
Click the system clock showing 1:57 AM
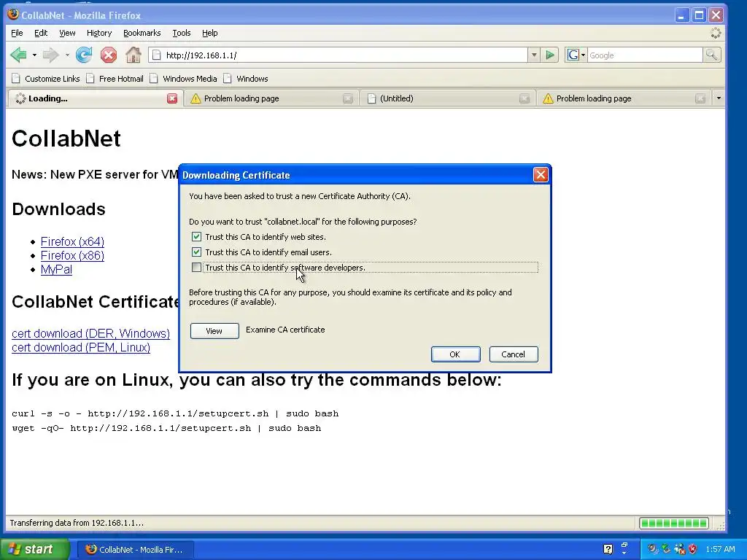[x=720, y=550]
